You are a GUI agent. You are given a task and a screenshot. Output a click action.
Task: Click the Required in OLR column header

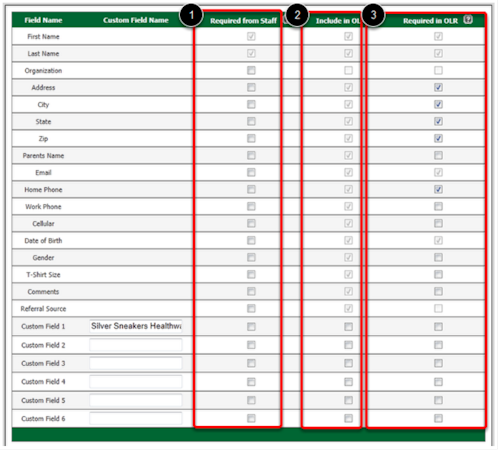point(430,21)
